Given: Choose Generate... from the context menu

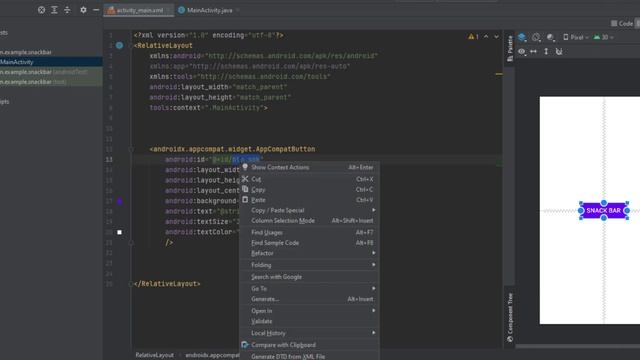Looking at the screenshot, I should click(309, 299).
